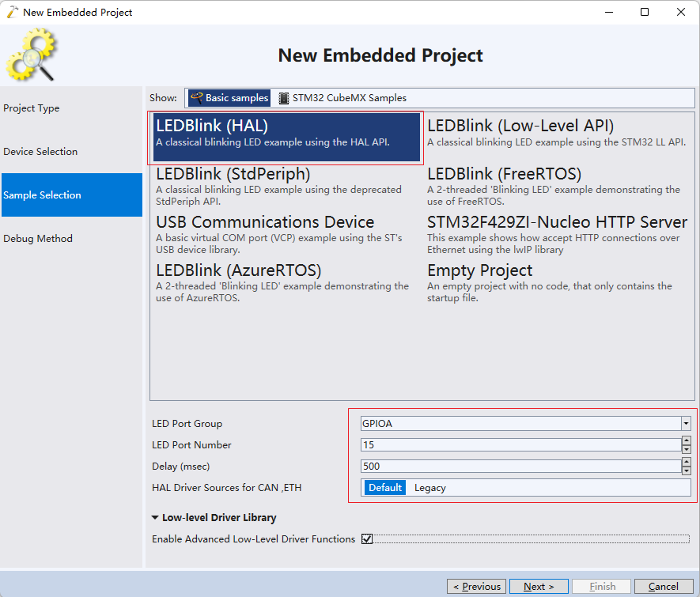Click the chip icon on STM32 CubeMX Samples
This screenshot has width=700, height=597.
(283, 98)
